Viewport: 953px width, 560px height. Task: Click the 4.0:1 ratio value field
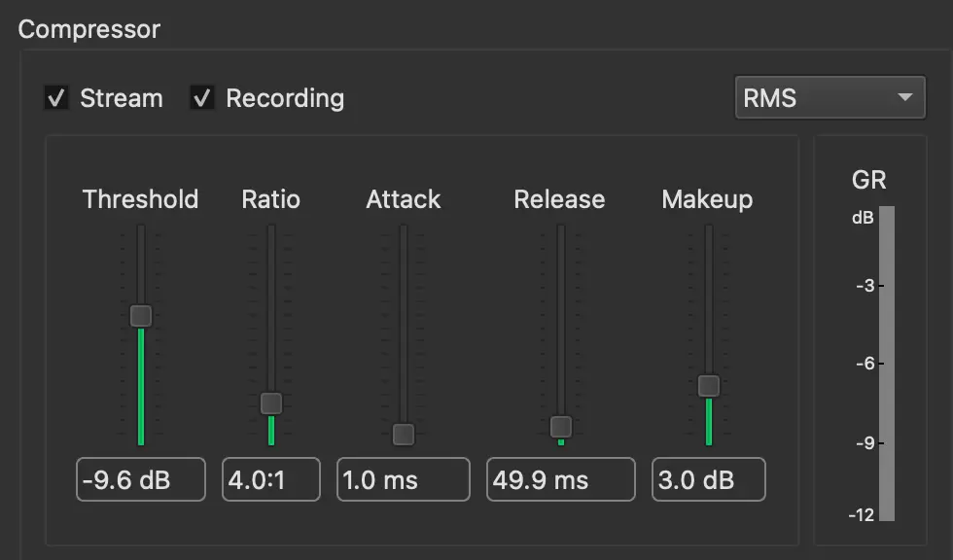[x=271, y=480]
